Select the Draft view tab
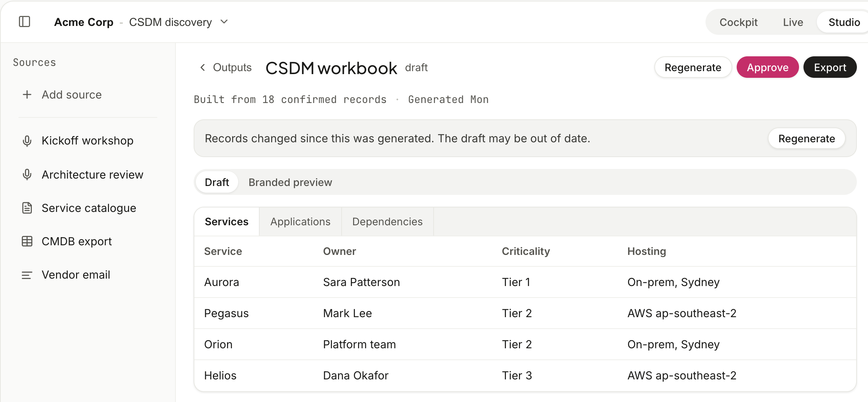This screenshot has height=402, width=868. click(x=217, y=182)
